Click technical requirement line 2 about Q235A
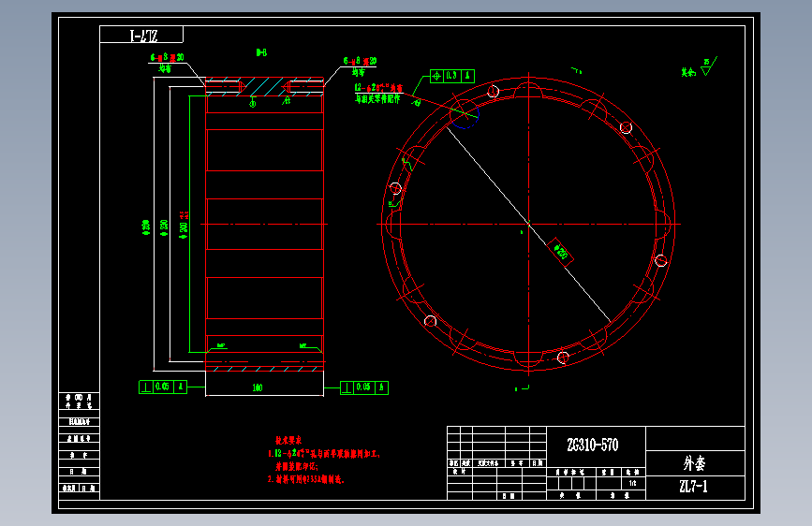Screen dimensions: 812x526 click(305, 479)
